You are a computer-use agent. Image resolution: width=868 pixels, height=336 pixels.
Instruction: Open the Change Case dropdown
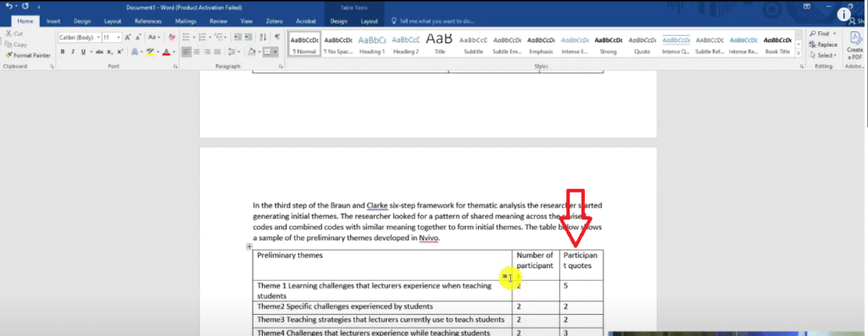tap(154, 37)
